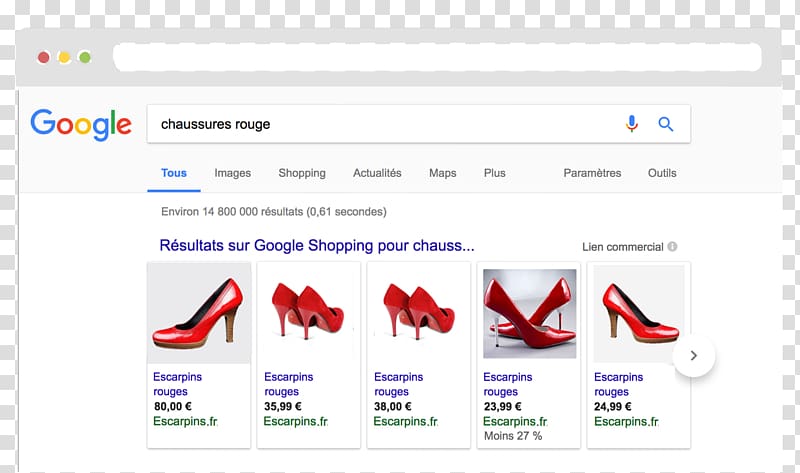Click the red window close dot
This screenshot has width=800, height=473.
click(44, 58)
